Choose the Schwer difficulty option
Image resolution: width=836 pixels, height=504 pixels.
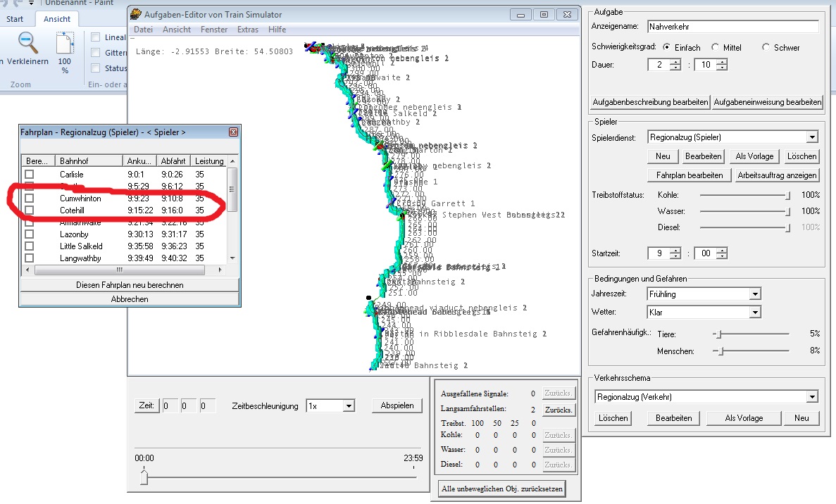[x=766, y=48]
